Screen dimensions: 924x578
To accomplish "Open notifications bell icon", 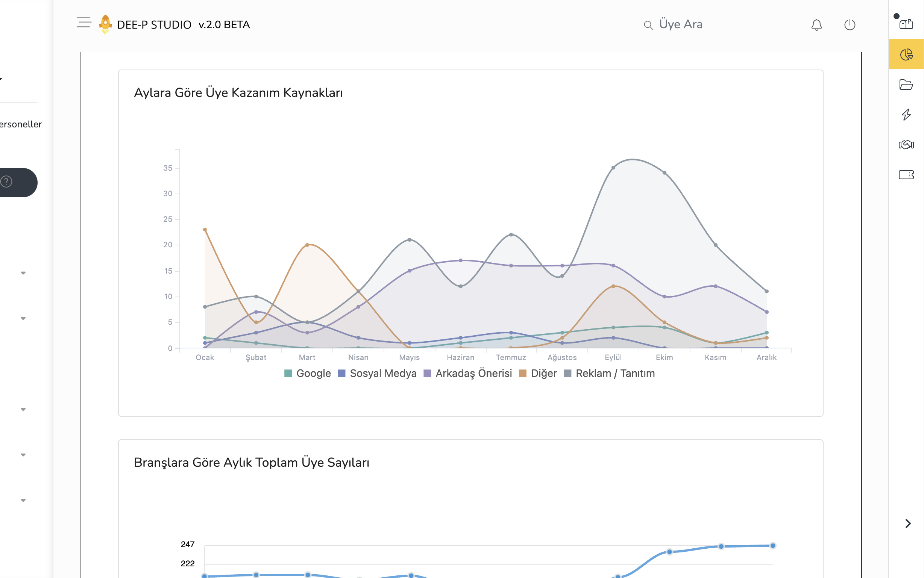I will click(x=816, y=25).
